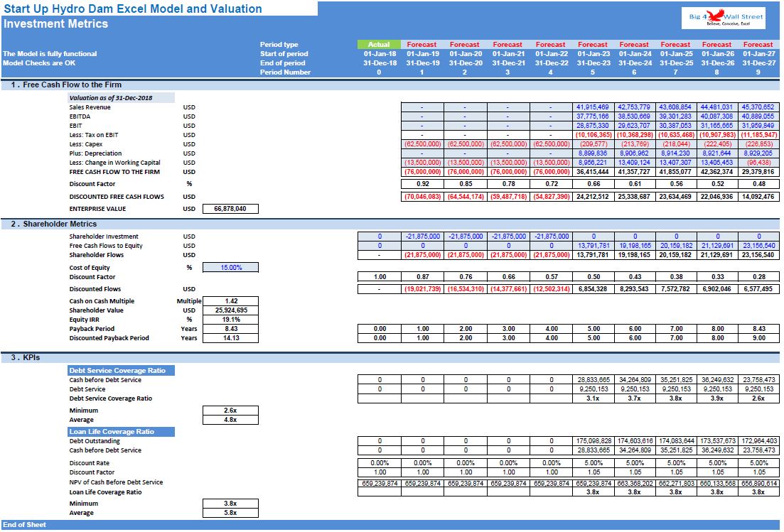Click the FREE CASH FLOW TO THE FIRM row label
This screenshot has height=532, width=784.
click(x=114, y=172)
